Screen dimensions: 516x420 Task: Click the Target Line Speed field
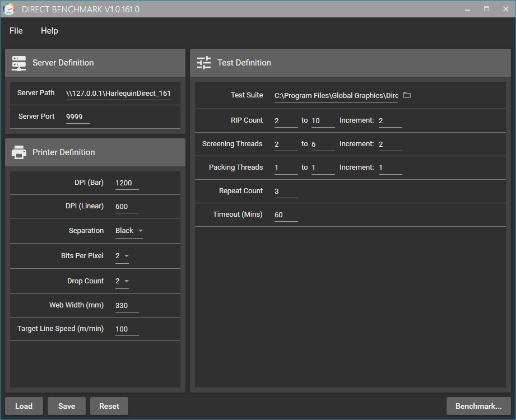coord(127,329)
